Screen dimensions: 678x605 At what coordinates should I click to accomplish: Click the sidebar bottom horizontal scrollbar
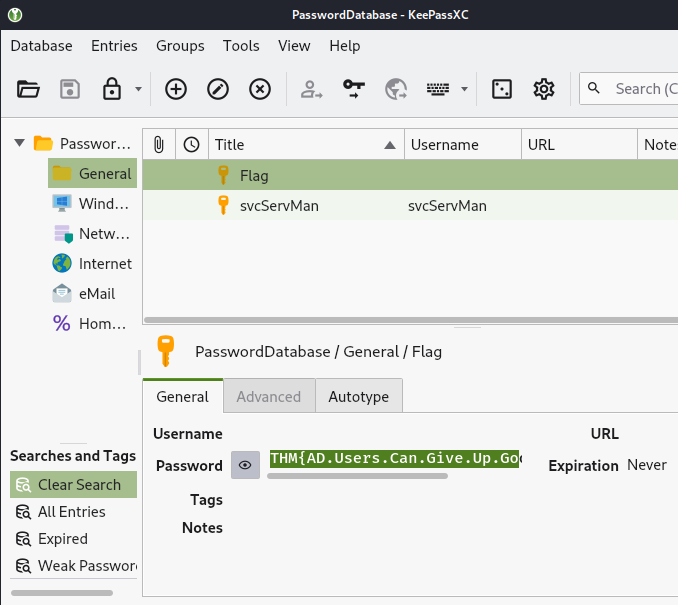[x=62, y=593]
